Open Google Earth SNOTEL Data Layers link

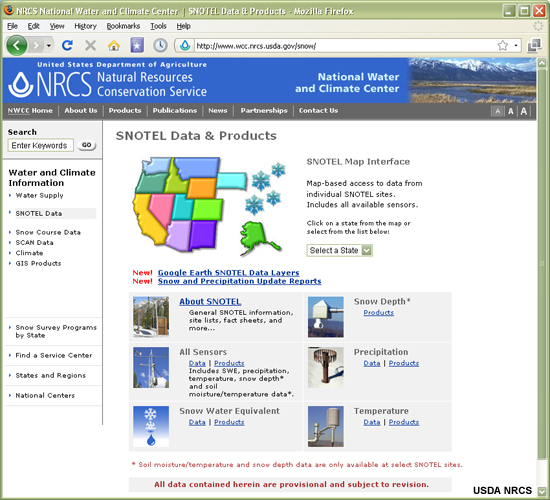pos(228,273)
